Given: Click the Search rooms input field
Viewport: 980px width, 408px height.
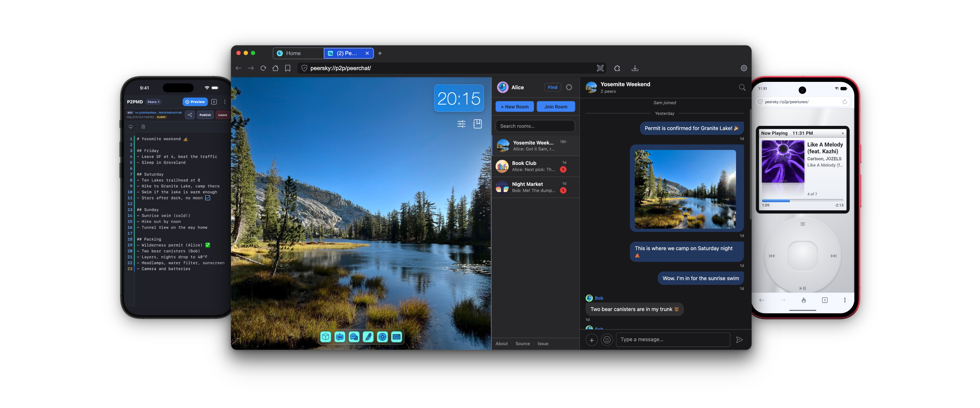Looking at the screenshot, I should [535, 126].
